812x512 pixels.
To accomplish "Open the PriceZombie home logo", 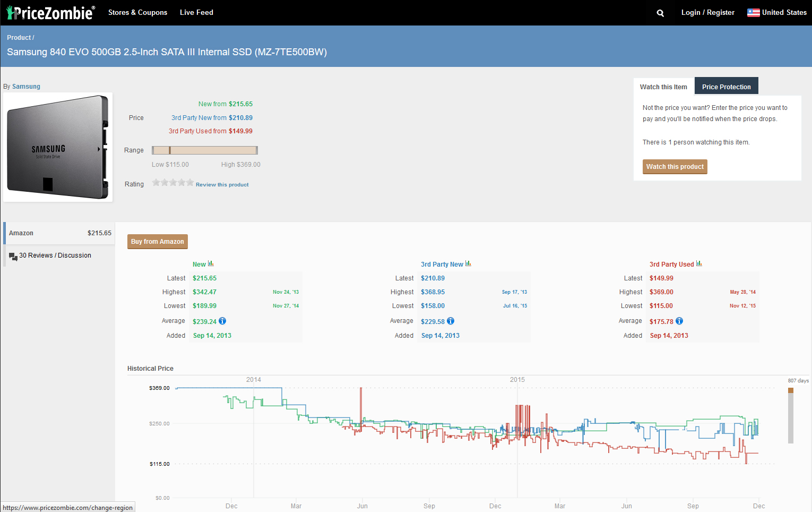I will tap(51, 13).
